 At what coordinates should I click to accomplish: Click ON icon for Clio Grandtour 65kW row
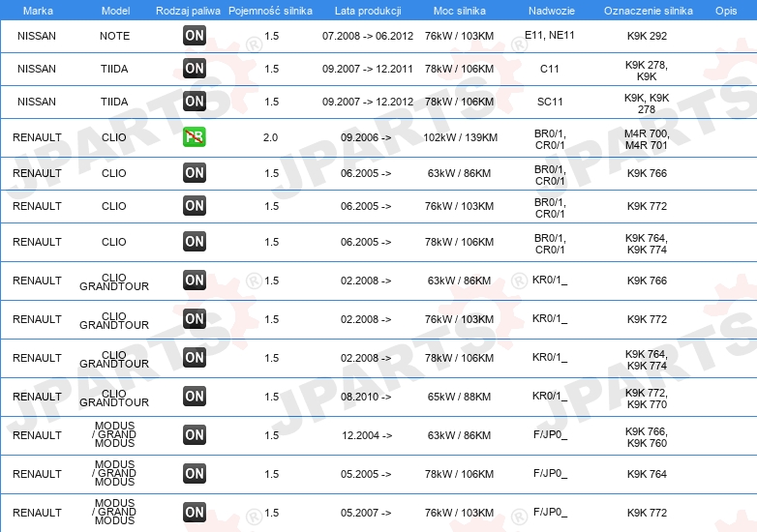(195, 396)
